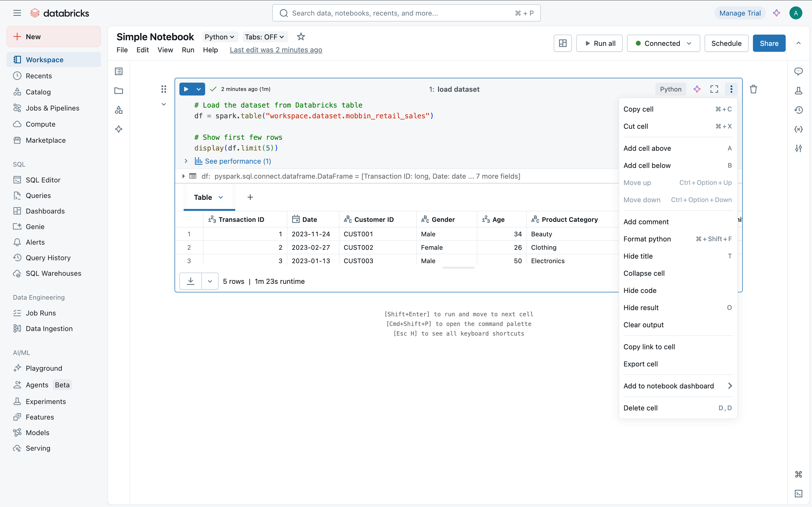Viewport: 812px width, 507px height.
Task: Click the cell AI assistant sparkle icon
Action: (697, 89)
